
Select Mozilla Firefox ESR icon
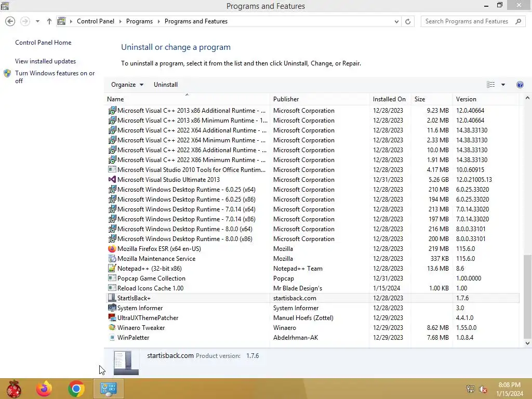[x=112, y=249]
